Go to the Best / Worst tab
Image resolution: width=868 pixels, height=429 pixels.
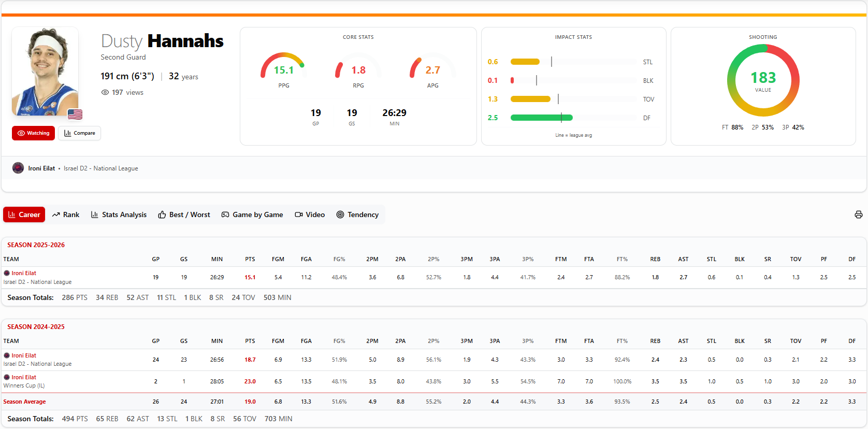point(184,214)
